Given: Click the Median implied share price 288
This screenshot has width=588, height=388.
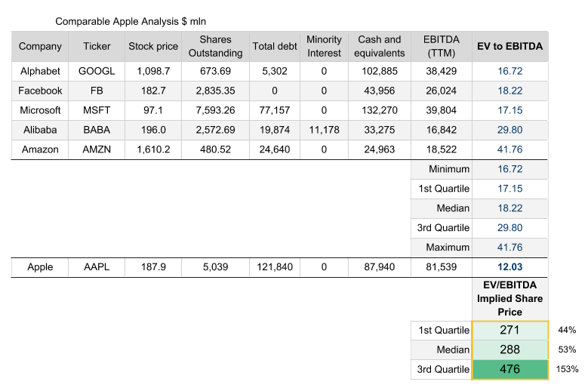Looking at the screenshot, I should 509,350.
